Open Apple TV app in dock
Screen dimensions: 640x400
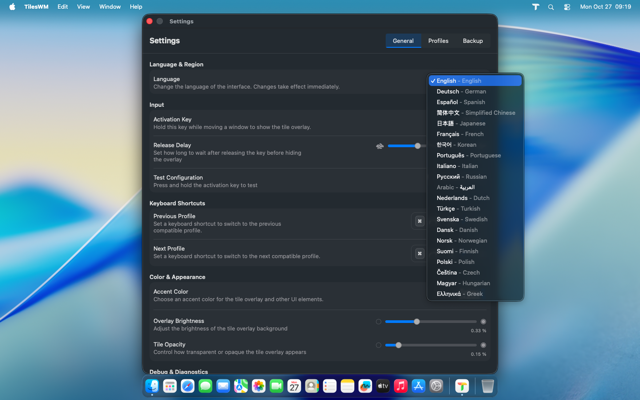tap(383, 386)
